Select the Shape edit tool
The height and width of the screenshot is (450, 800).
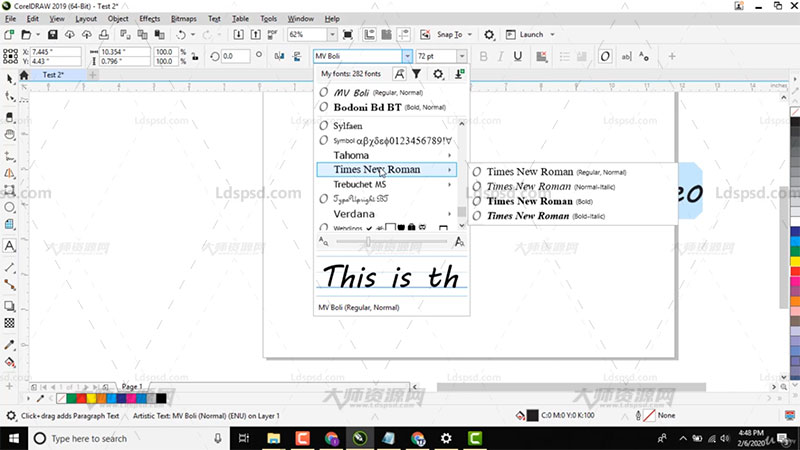[x=10, y=95]
